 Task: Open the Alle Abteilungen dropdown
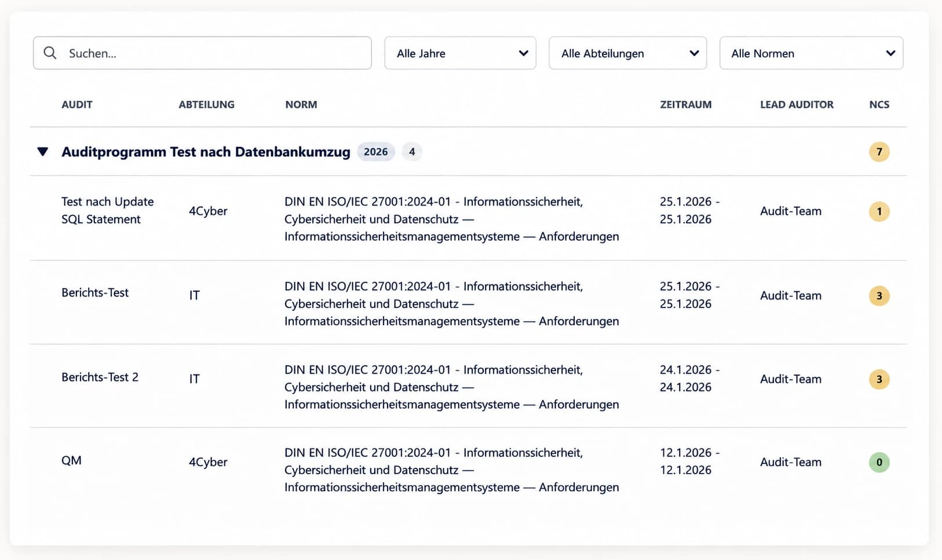627,53
